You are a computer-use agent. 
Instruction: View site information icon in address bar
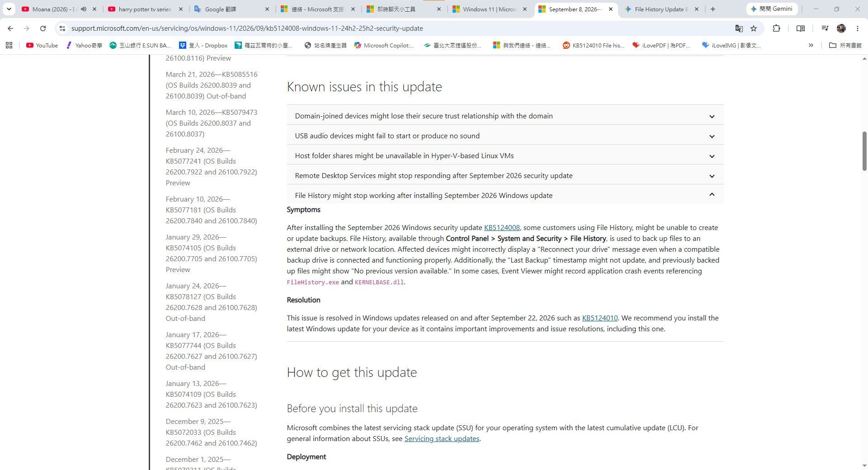pyautogui.click(x=62, y=28)
